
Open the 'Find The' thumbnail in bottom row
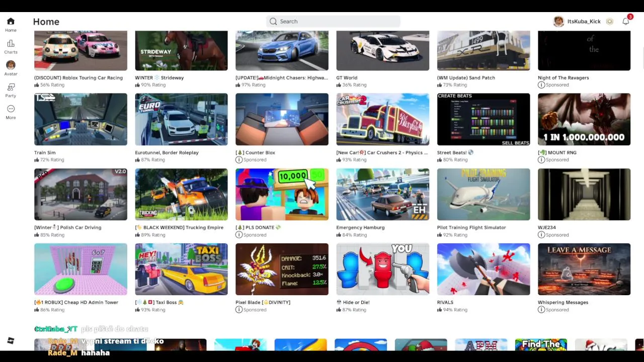click(x=541, y=344)
